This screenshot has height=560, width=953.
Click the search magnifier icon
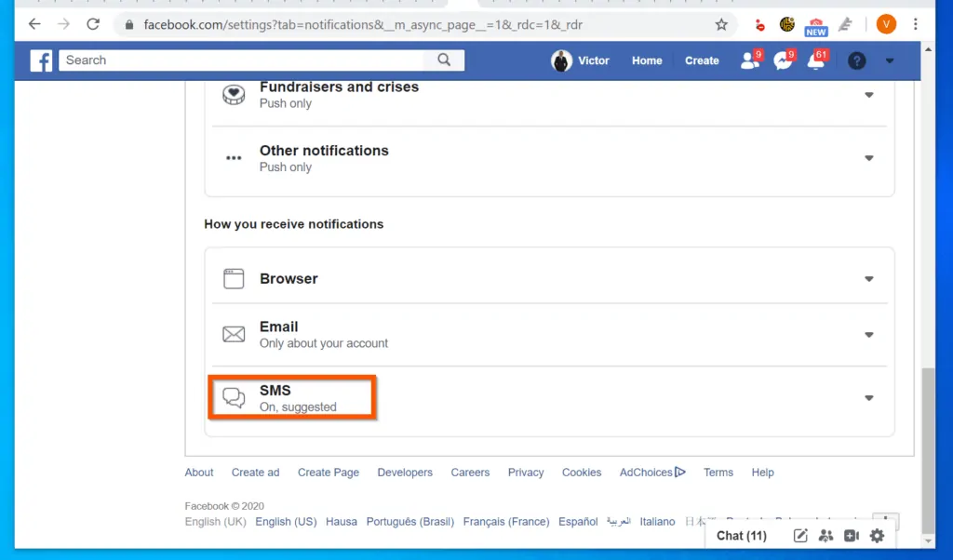coord(444,60)
